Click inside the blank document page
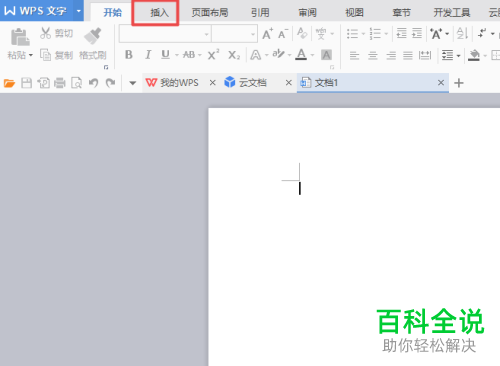Viewport: 500px width, 366px height. coord(354,237)
